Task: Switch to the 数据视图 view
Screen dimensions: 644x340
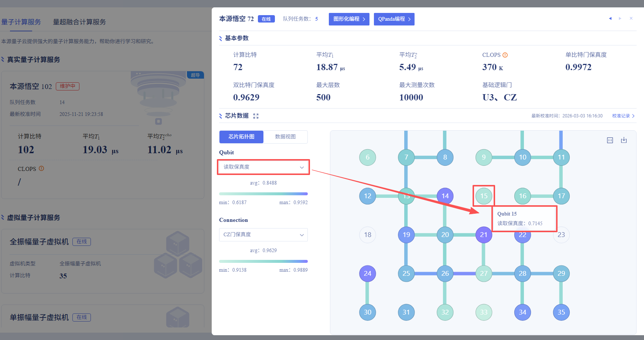Action: pyautogui.click(x=285, y=137)
